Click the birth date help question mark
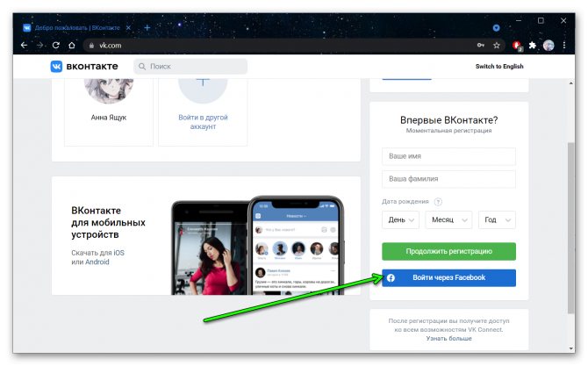Viewport: 588px width, 366px height. click(x=438, y=202)
